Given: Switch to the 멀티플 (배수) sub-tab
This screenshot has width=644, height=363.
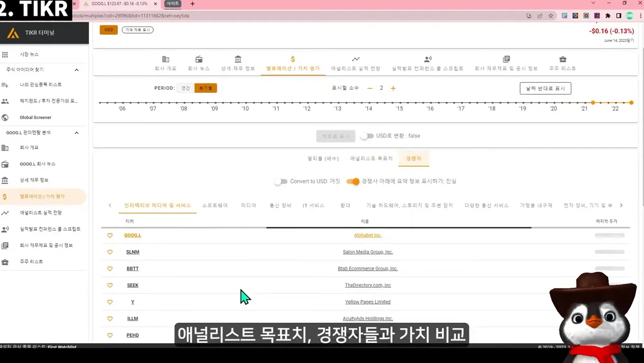Looking at the screenshot, I should (323, 159).
